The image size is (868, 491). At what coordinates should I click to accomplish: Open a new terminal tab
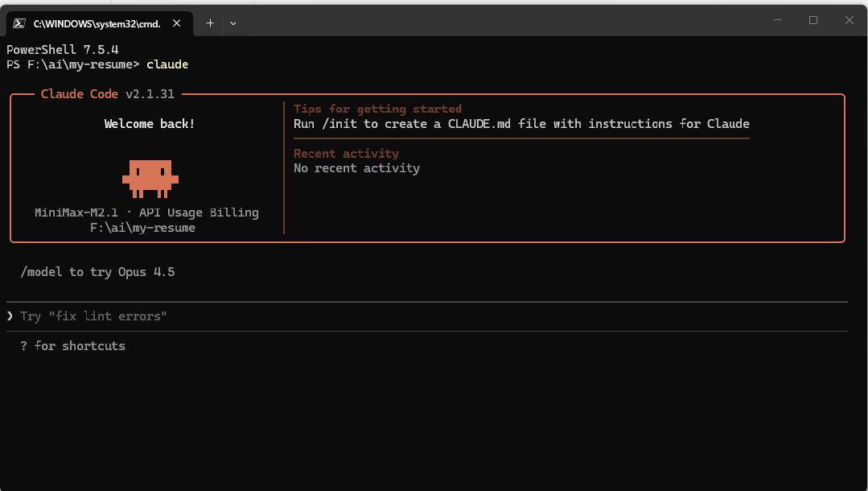click(210, 23)
